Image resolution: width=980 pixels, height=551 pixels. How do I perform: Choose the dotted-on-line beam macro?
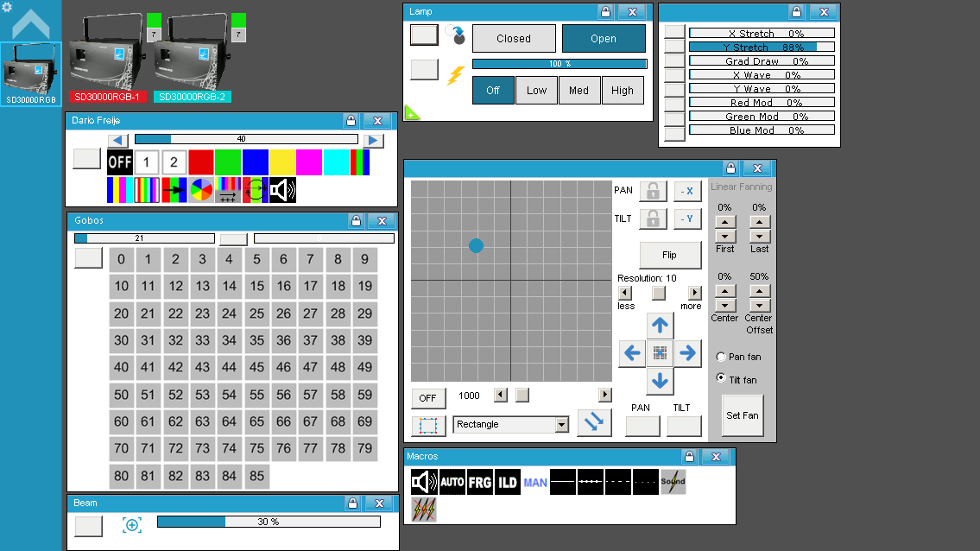[590, 482]
